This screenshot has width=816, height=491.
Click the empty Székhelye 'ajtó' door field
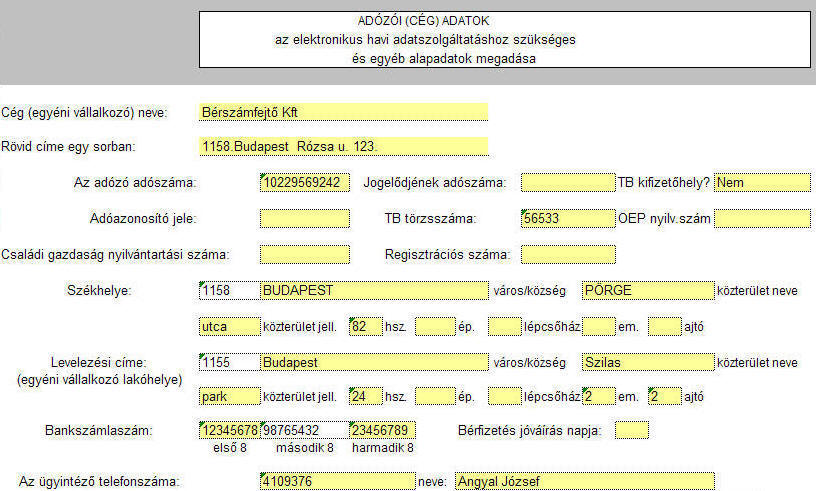click(665, 326)
